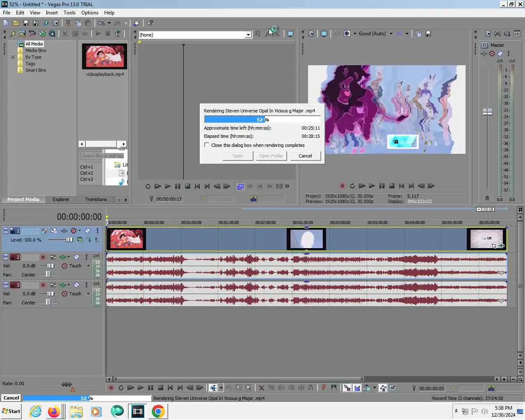Screen dimensions: 525x420
Task: Click the Copy icon in main toolbar
Action: click(x=78, y=23)
